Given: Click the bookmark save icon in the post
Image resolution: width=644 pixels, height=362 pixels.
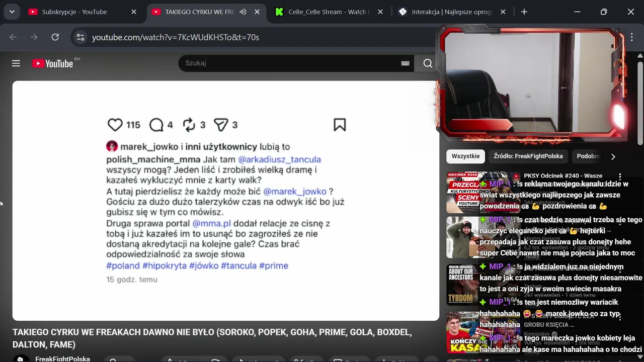Looking at the screenshot, I should click(340, 125).
